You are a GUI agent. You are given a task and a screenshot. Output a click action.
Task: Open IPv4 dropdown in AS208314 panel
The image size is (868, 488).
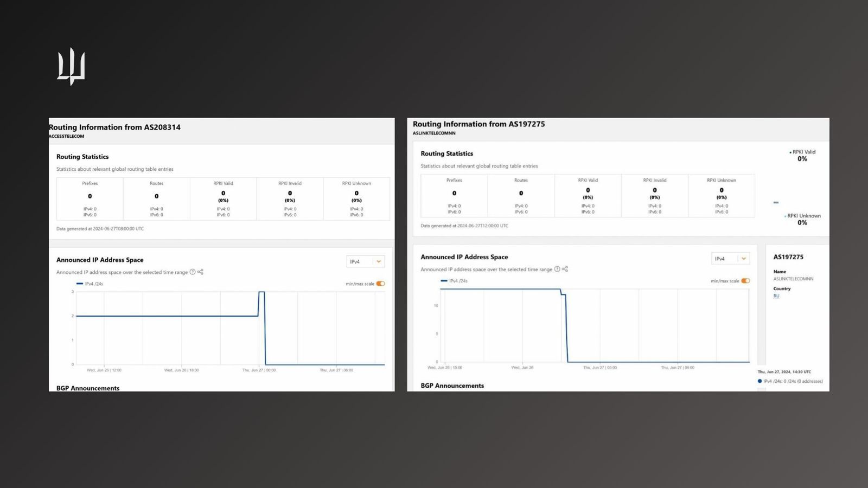[x=365, y=261]
